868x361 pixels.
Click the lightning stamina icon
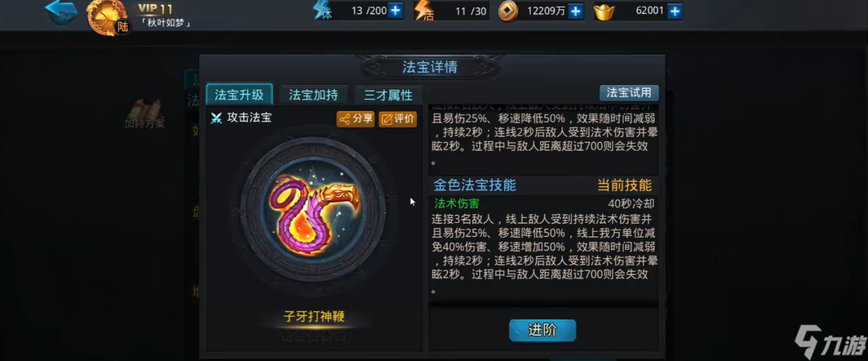point(323,11)
